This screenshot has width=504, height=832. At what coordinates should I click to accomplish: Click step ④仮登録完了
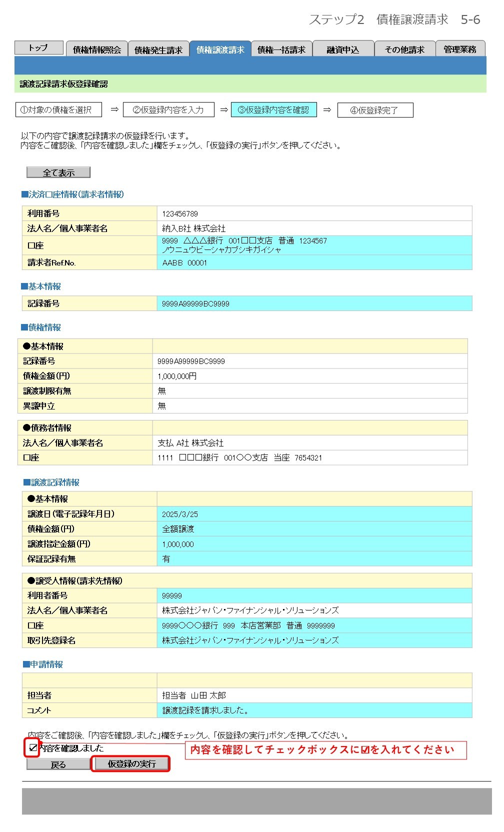[375, 110]
